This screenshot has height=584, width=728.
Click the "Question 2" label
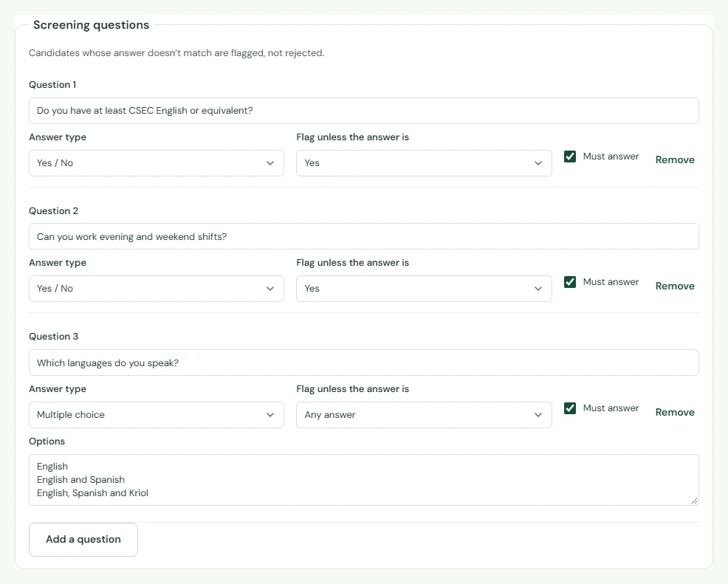click(x=53, y=210)
